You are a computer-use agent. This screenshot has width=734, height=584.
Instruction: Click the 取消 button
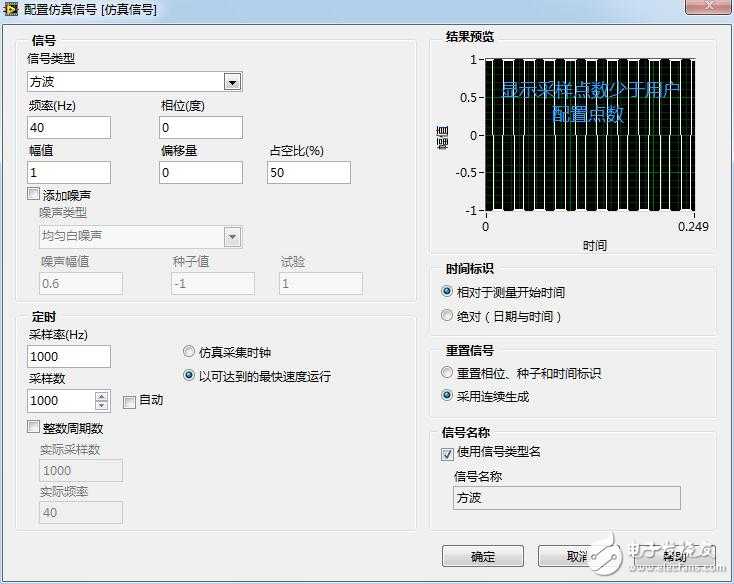click(x=578, y=556)
